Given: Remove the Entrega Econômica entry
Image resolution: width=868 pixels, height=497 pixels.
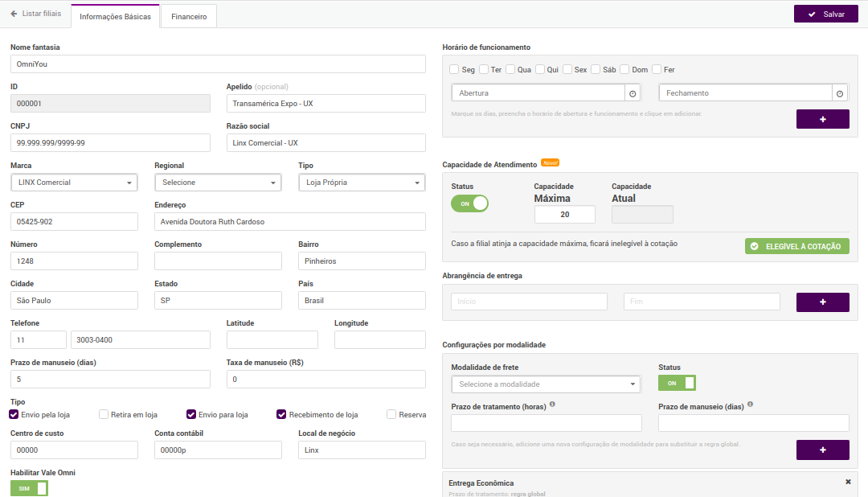Looking at the screenshot, I should click(848, 482).
